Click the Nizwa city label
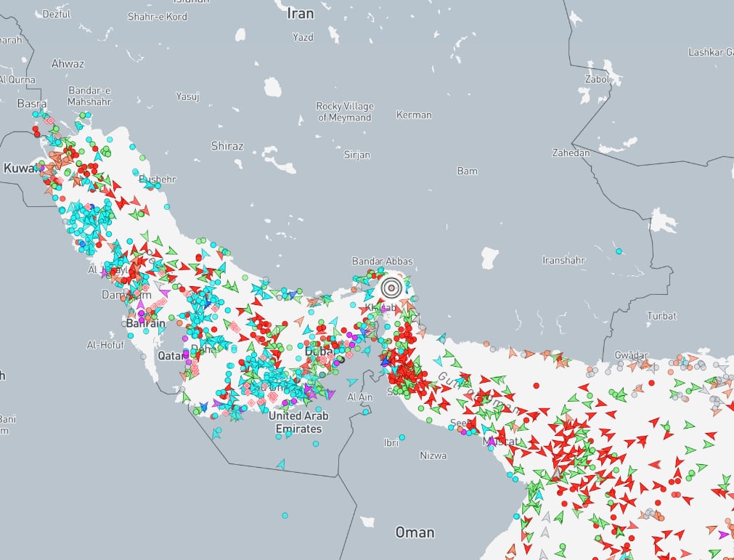Viewport: 734px width, 560px height. click(434, 455)
